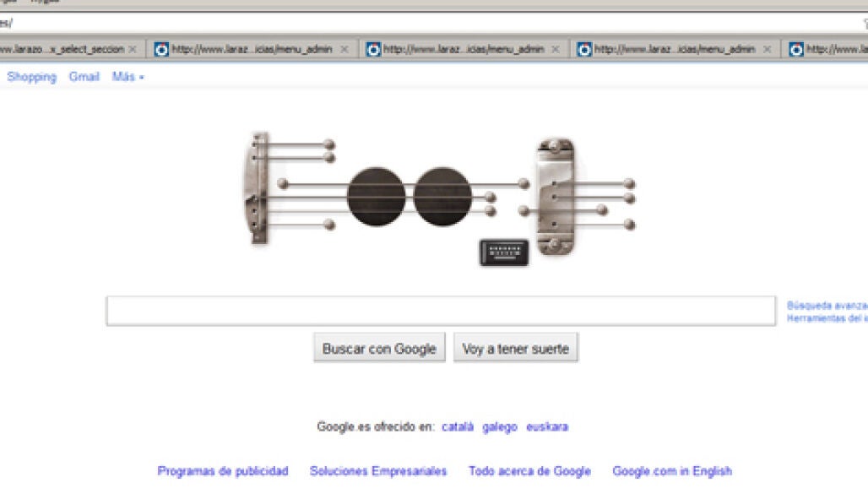
Task: Click the right black sound hole of the guitar doodle
Action: click(442, 197)
